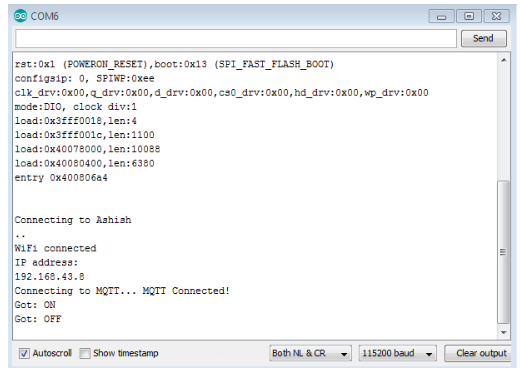Image resolution: width=520 pixels, height=374 pixels.
Task: Click the Send button
Action: [484, 38]
